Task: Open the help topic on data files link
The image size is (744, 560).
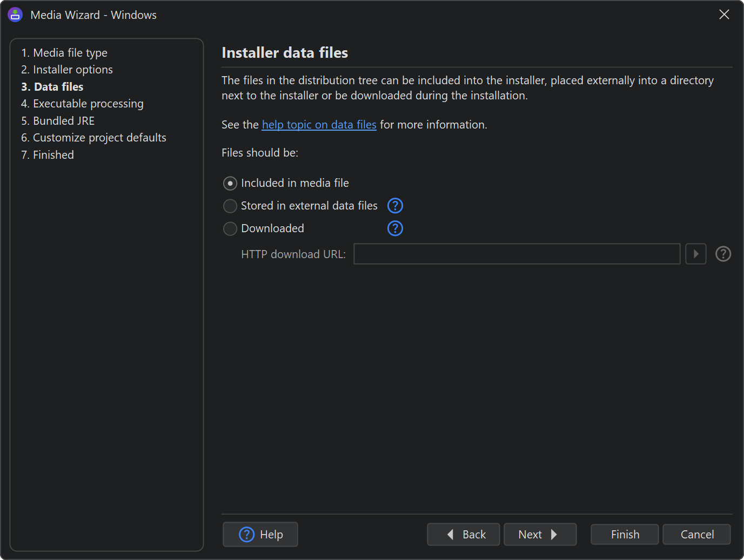Action: [319, 125]
